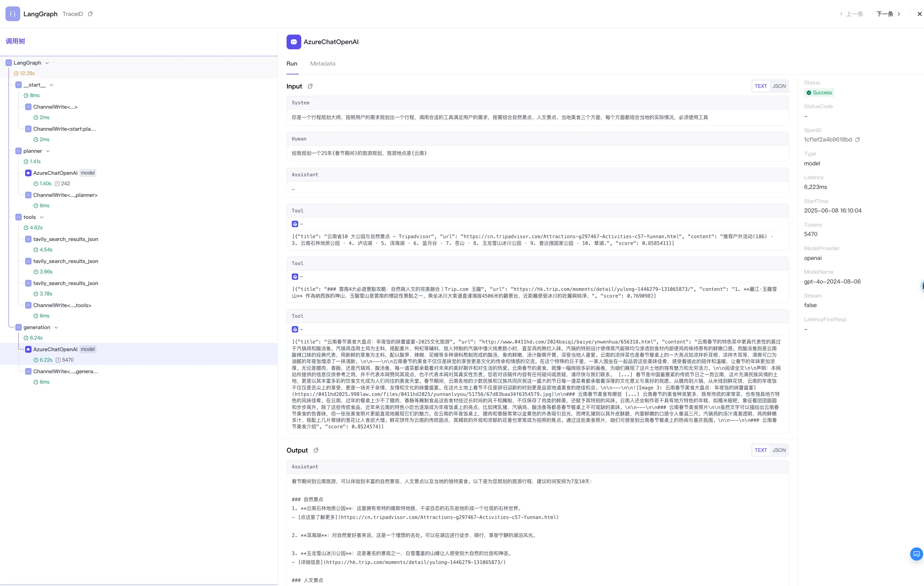Select tavily_search_results_json with 3.96s latency
Viewport: 924px width, 586px height.
139,266
